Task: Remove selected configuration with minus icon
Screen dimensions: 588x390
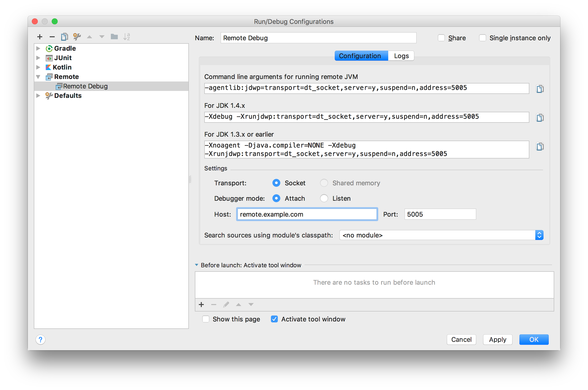Action: pyautogui.click(x=52, y=37)
